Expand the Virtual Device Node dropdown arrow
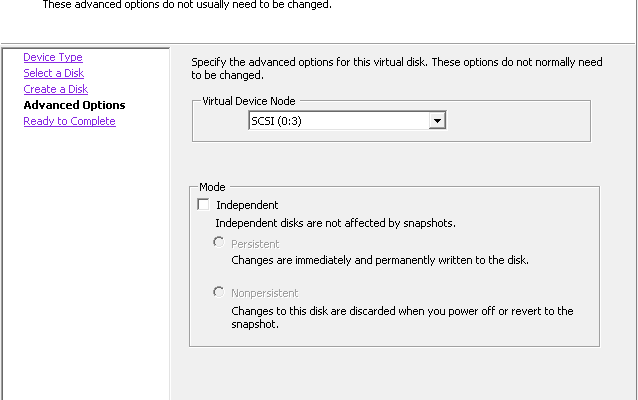 pyautogui.click(x=437, y=120)
